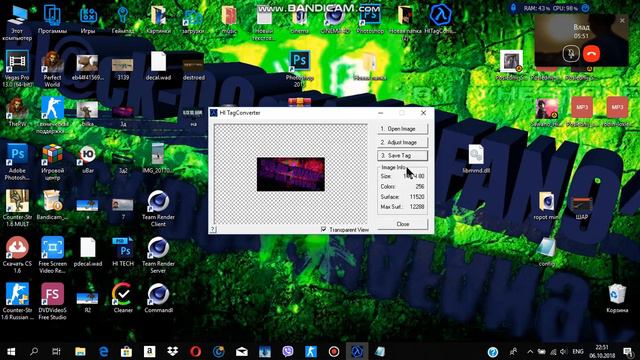End the call with the red hang-up button
640x360 pixels.
tap(591, 53)
